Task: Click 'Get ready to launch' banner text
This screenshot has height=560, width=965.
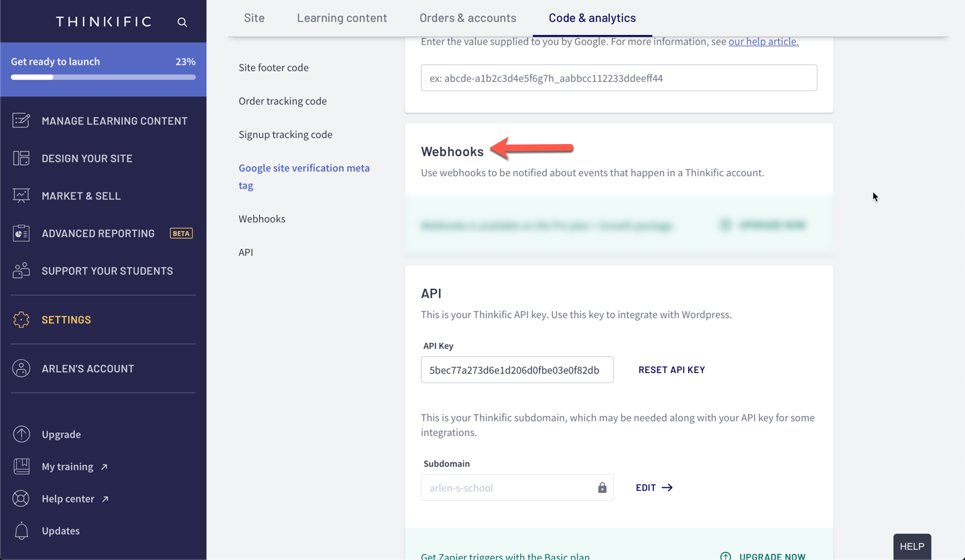Action: pos(55,62)
